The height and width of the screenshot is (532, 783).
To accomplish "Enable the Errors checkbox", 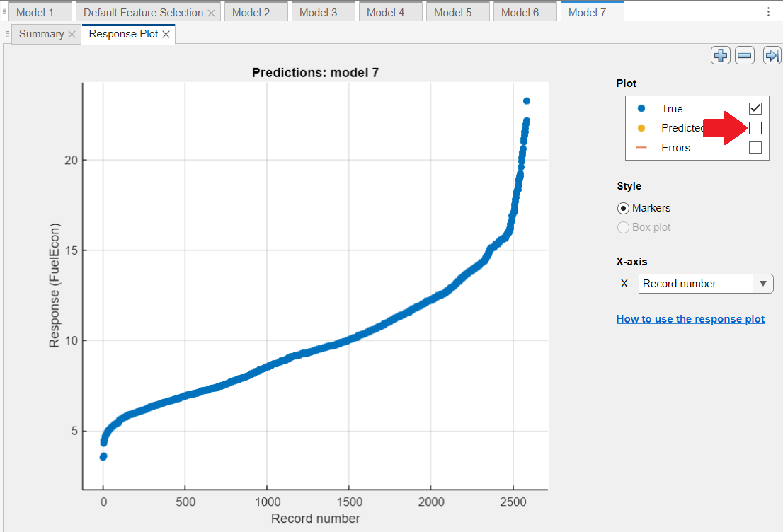I will (755, 147).
